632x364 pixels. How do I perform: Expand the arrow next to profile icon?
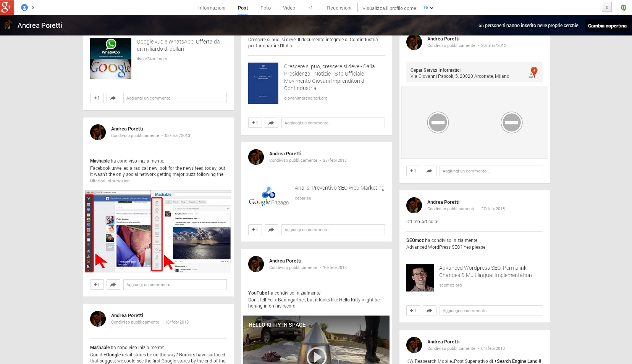[x=33, y=8]
